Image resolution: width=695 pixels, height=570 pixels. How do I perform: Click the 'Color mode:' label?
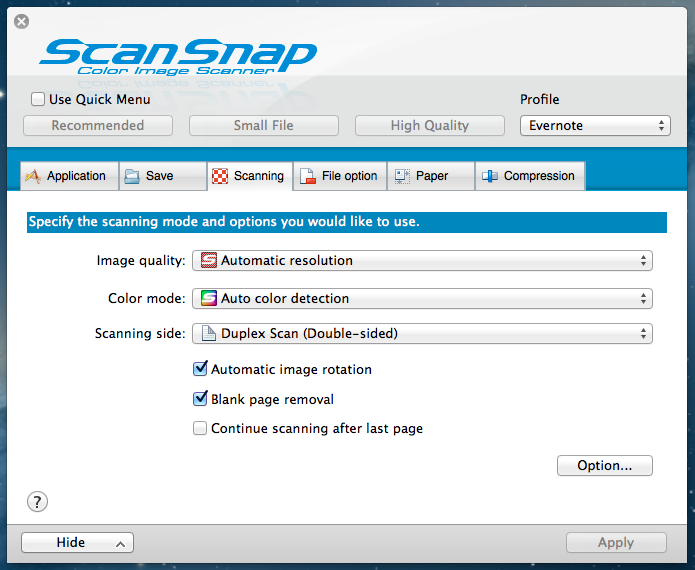click(147, 298)
